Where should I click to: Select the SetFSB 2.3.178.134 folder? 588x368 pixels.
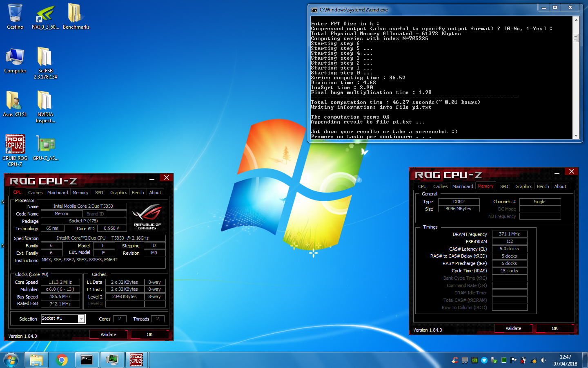[45, 63]
